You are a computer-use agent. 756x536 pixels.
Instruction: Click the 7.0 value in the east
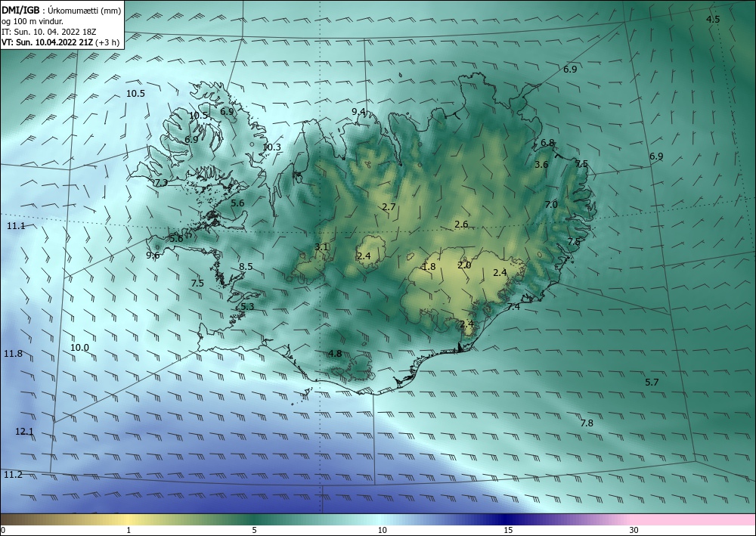tap(550, 204)
